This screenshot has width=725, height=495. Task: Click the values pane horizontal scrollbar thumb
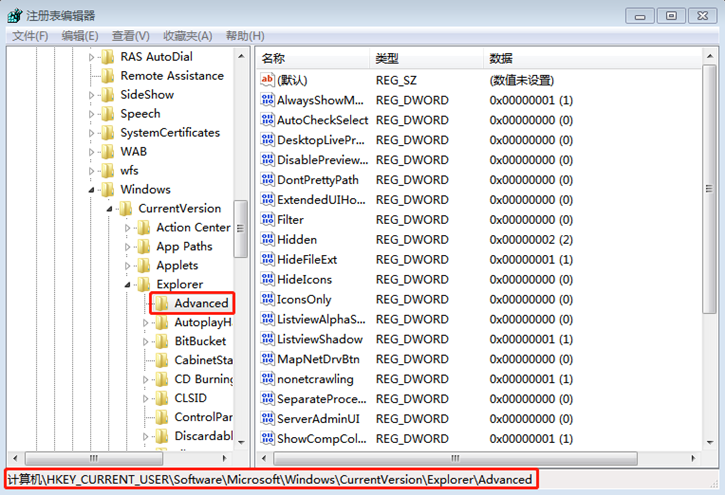tap(455, 458)
